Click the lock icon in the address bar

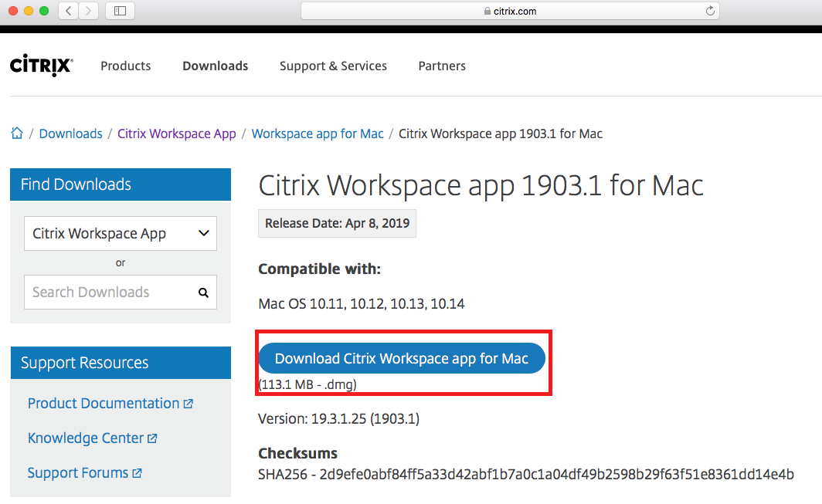[x=487, y=11]
